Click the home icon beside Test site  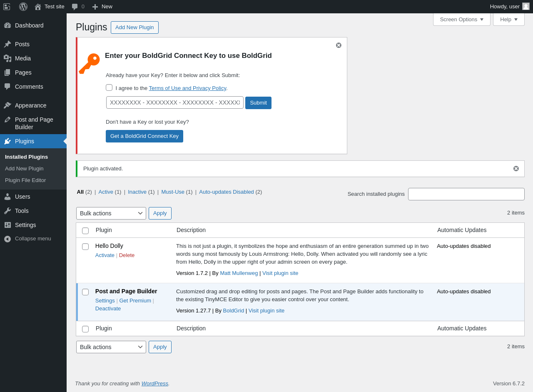click(x=38, y=7)
